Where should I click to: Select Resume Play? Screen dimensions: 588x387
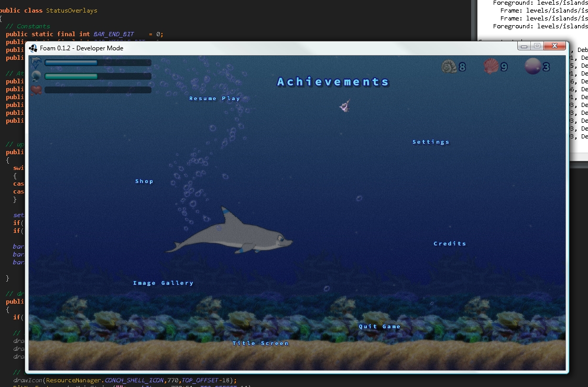tap(214, 99)
